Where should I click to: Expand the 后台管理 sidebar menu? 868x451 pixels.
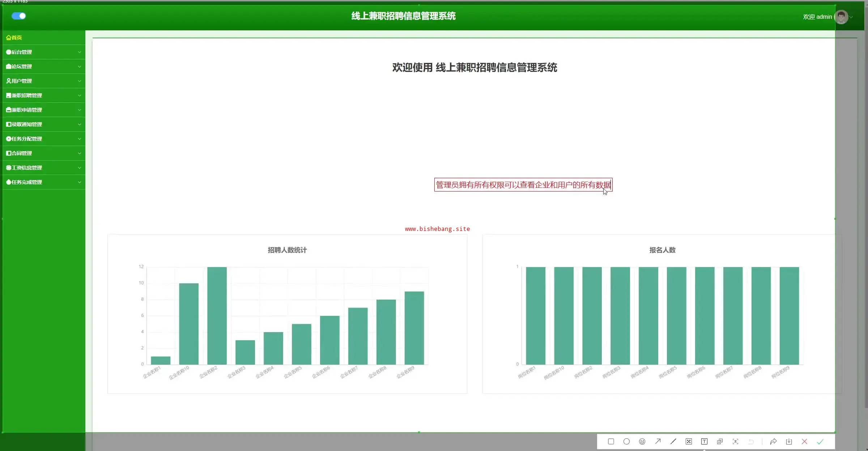click(x=43, y=52)
